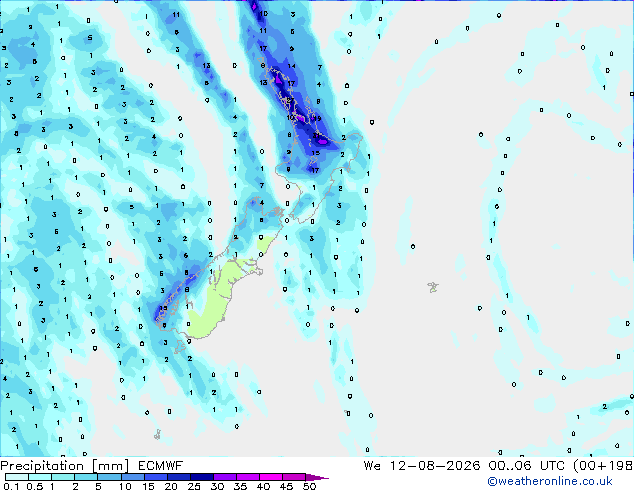Screen dimensions: 634x490
Task: Click the legend label '0.1'
Action: tap(12, 486)
